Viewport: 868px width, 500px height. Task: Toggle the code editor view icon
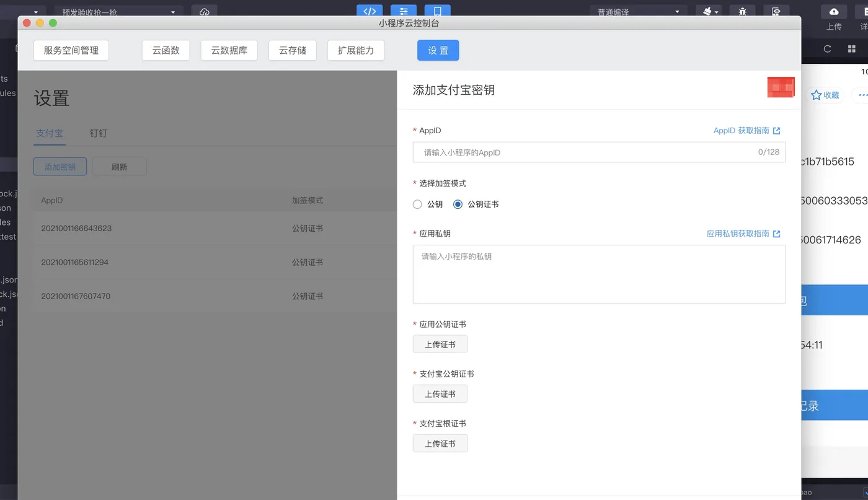370,11
